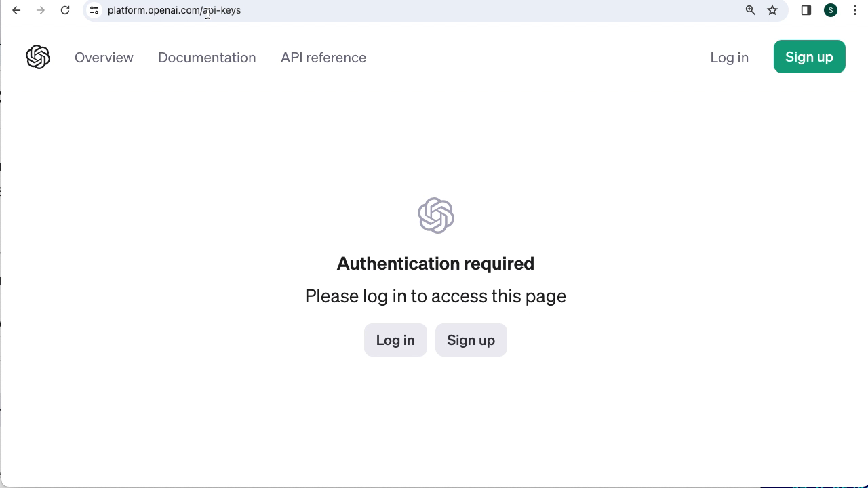This screenshot has height=488, width=868.
Task: Reload the current page
Action: tap(65, 10)
